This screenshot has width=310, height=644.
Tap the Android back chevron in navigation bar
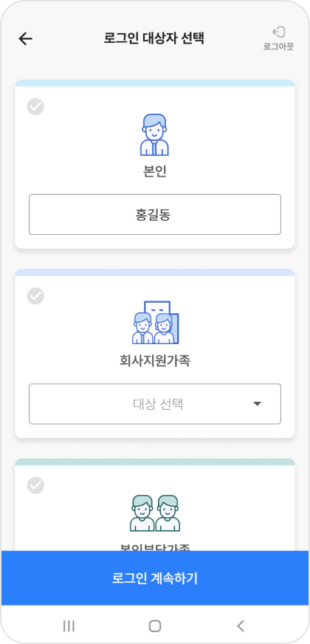pyautogui.click(x=241, y=626)
